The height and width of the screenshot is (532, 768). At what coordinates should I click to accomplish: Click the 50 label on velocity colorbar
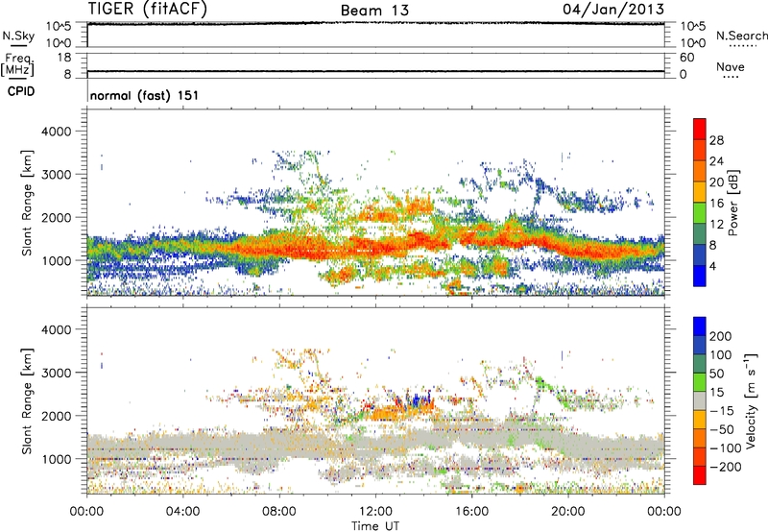pyautogui.click(x=716, y=374)
